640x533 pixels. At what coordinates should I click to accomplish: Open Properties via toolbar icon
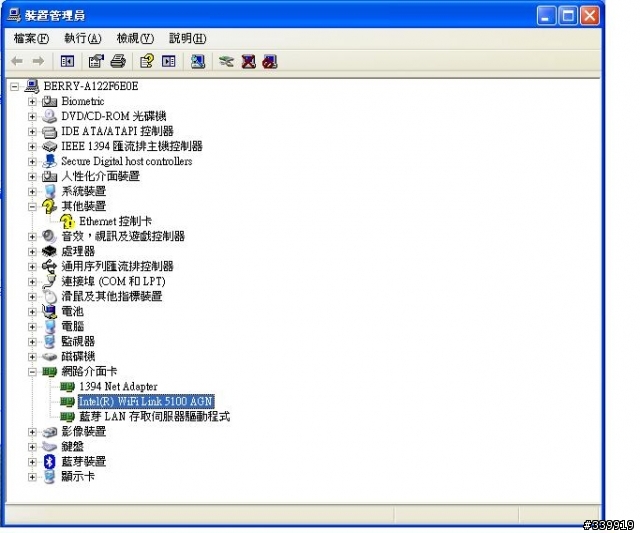[x=96, y=62]
